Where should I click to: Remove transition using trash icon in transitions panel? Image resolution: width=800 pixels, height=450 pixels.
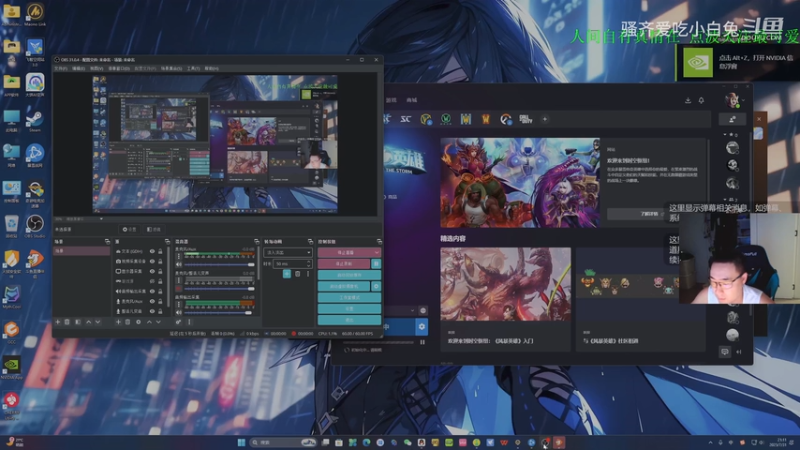click(x=298, y=274)
